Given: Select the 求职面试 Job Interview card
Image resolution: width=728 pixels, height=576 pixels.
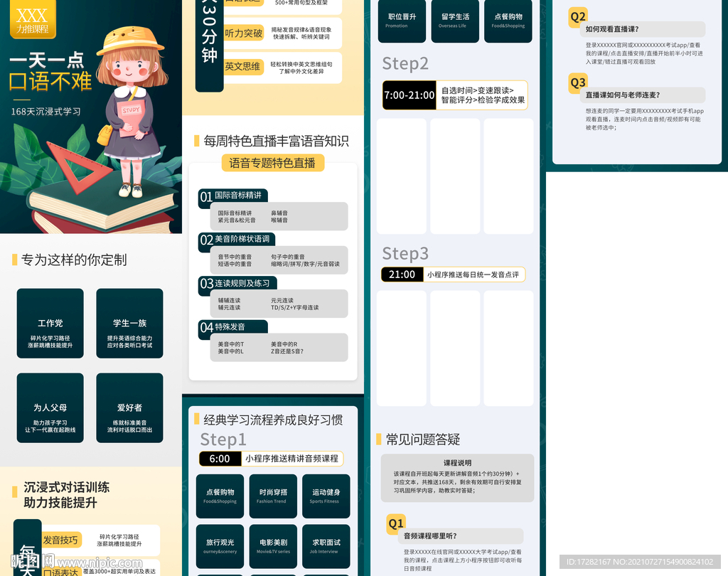Looking at the screenshot, I should [326, 546].
